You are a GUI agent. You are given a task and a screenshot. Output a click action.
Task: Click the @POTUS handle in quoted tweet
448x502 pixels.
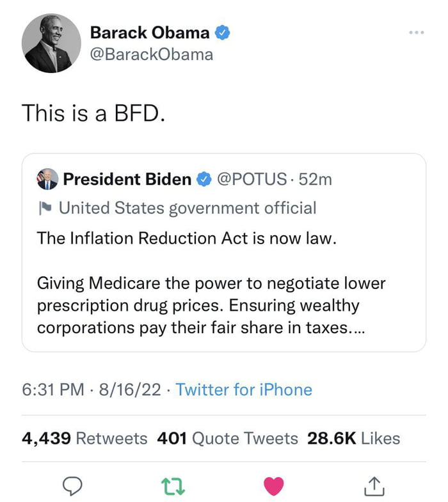pyautogui.click(x=252, y=180)
